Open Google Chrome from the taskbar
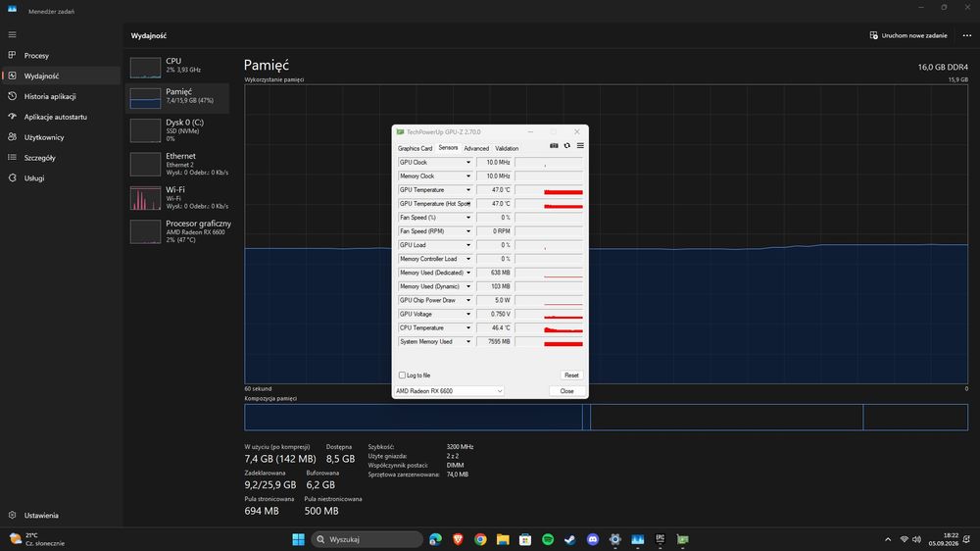This screenshot has height=551, width=980. click(480, 539)
